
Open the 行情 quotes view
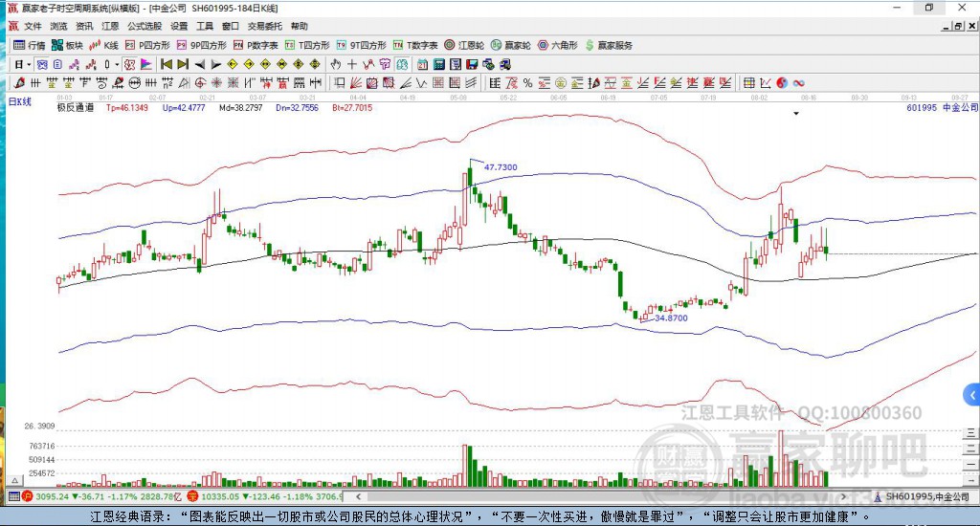coord(30,45)
